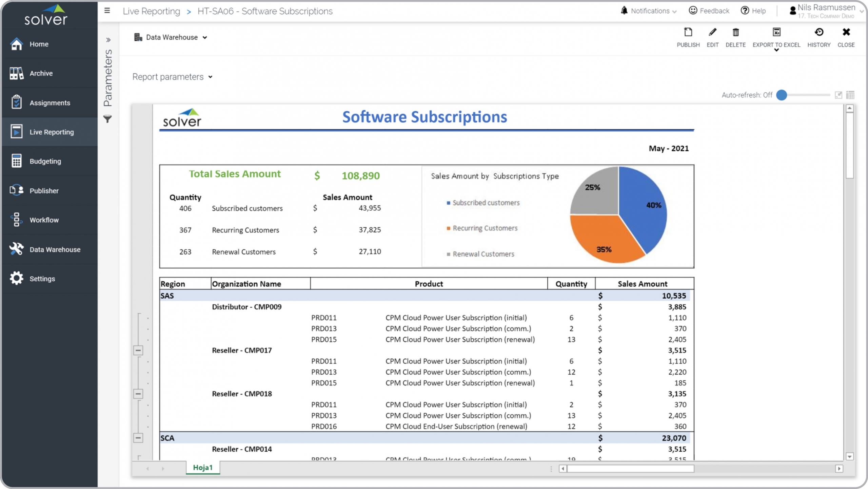868x489 pixels.
Task: Click the hamburger menu icon
Action: point(107,11)
